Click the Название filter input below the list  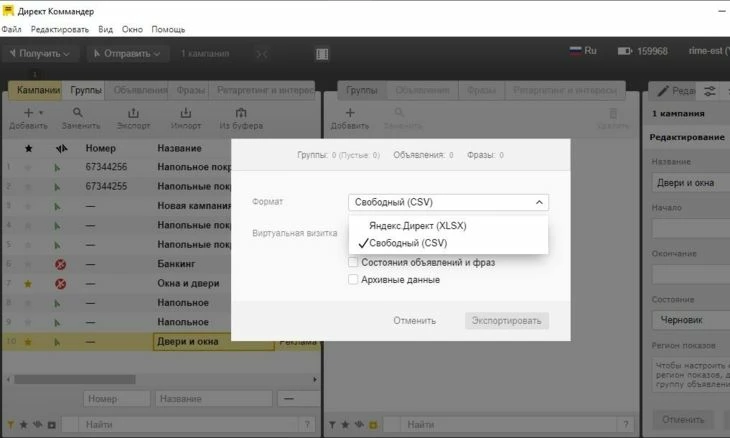tap(214, 399)
